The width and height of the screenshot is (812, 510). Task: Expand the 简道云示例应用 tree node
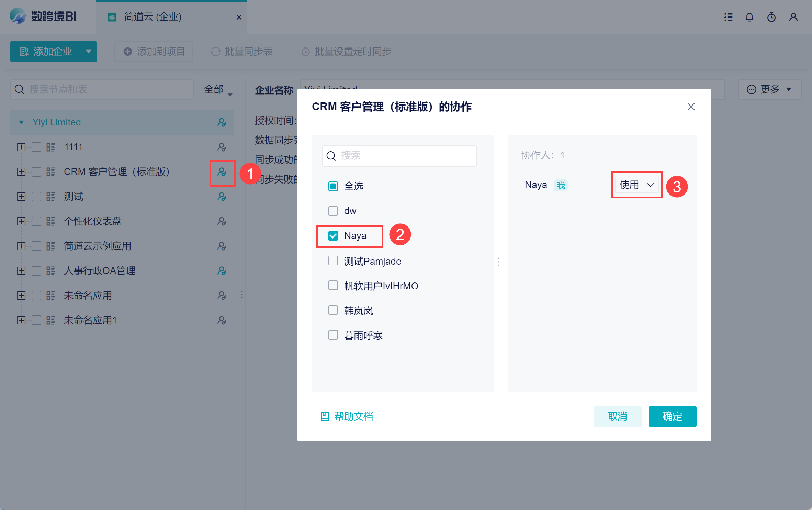click(x=21, y=246)
